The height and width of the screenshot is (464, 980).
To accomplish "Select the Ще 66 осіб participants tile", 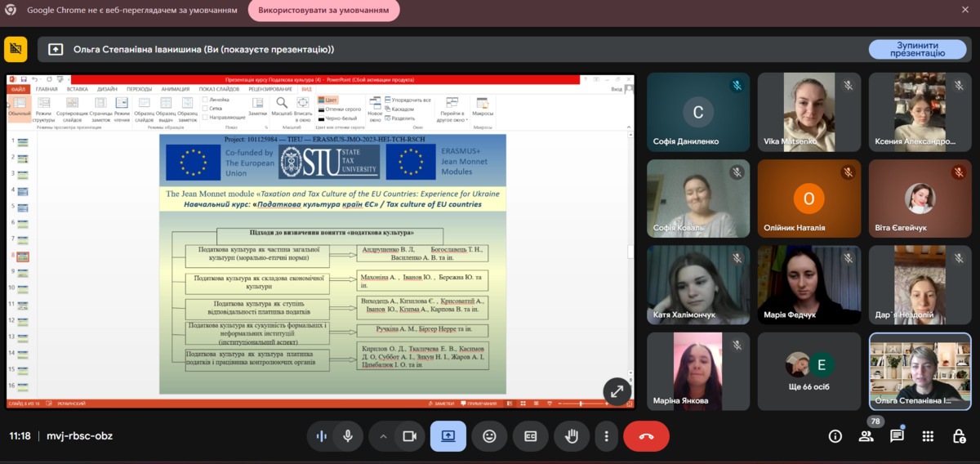I will click(x=808, y=369).
